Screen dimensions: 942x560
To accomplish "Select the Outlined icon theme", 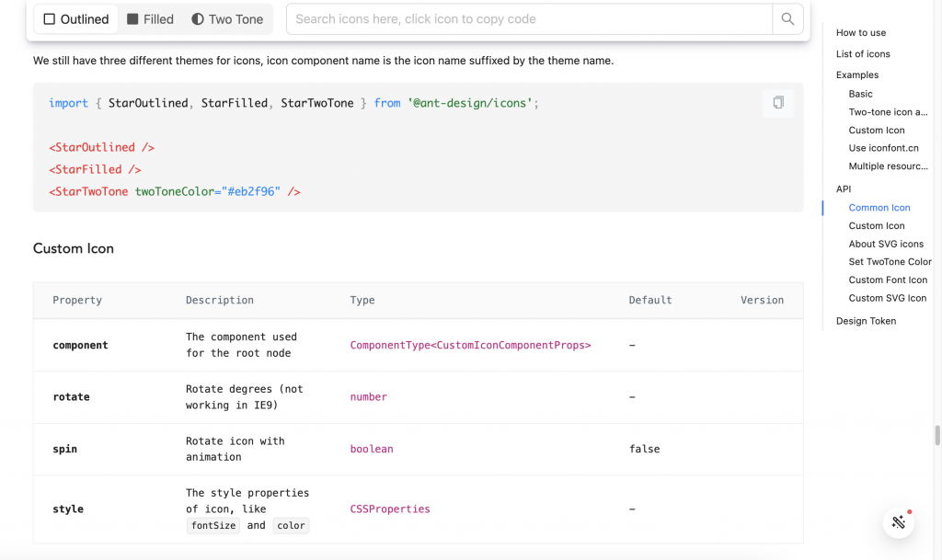I will coord(76,19).
